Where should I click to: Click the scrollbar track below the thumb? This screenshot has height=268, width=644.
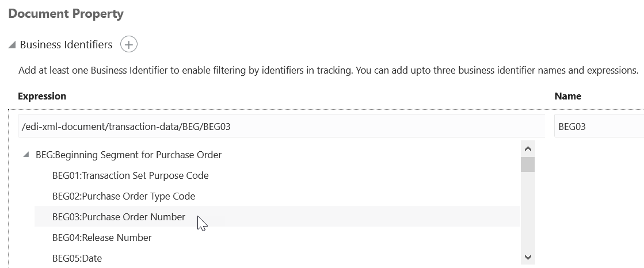coord(528,211)
